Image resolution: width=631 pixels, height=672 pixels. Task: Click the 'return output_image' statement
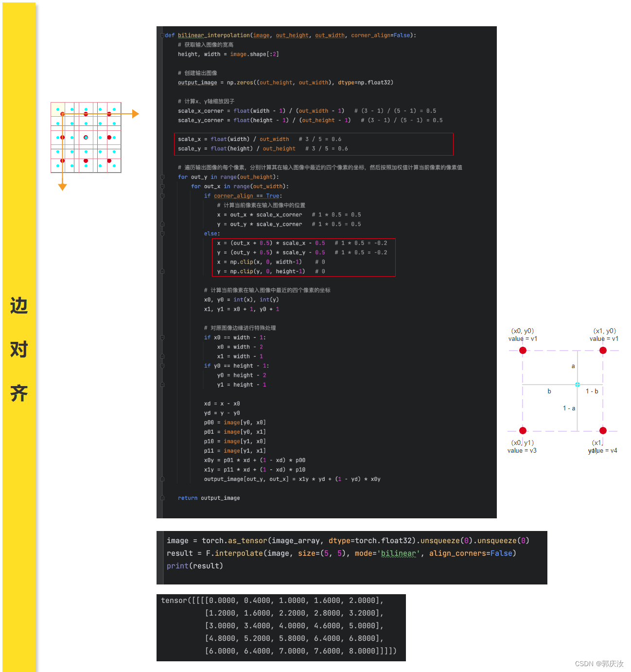[209, 498]
